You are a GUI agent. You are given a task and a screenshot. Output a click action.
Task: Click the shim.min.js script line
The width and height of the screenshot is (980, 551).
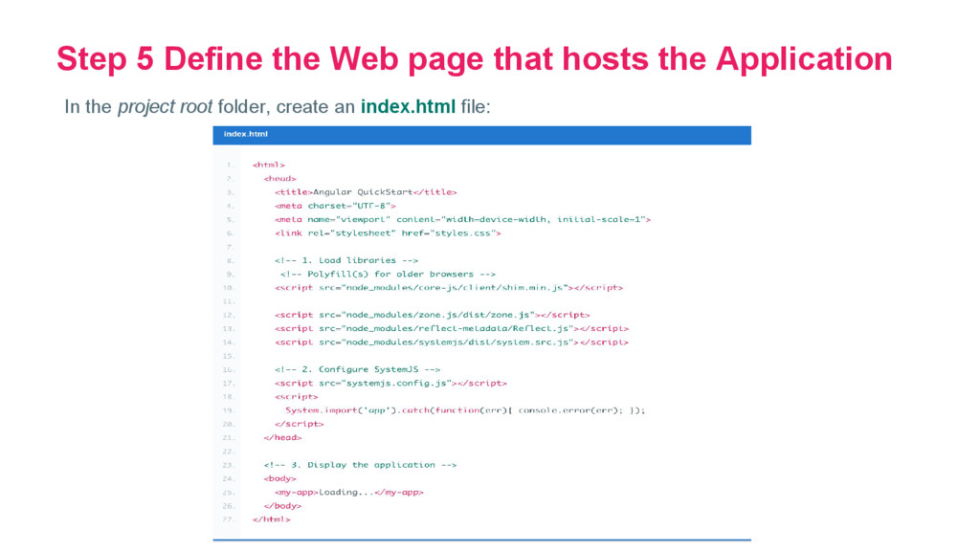click(x=449, y=288)
